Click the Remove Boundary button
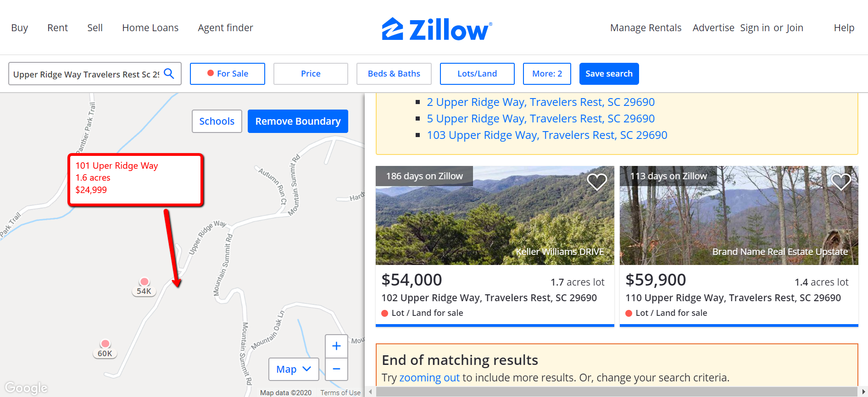The width and height of the screenshot is (868, 397). [x=298, y=121]
